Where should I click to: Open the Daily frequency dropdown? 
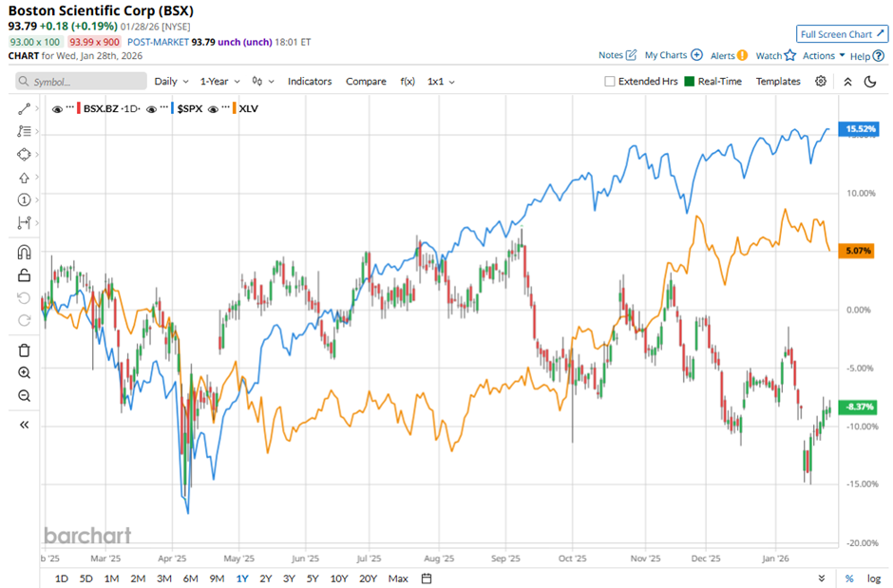pos(171,82)
